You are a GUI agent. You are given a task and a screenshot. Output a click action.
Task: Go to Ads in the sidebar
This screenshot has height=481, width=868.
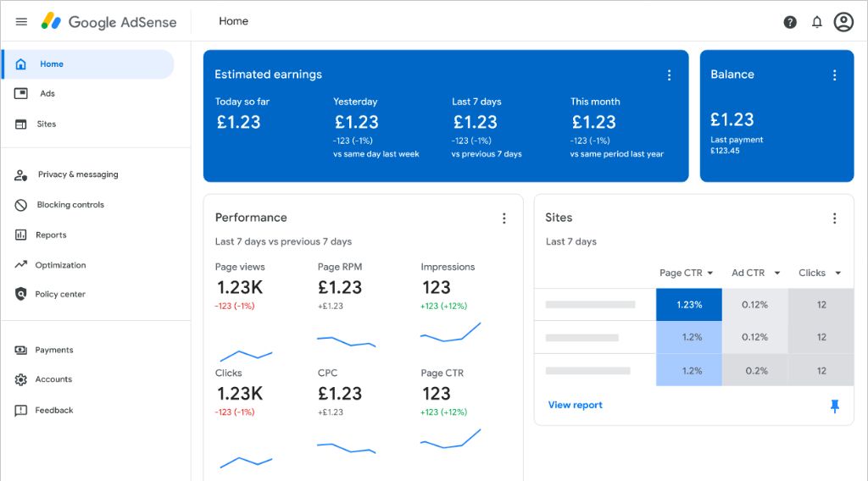point(47,94)
